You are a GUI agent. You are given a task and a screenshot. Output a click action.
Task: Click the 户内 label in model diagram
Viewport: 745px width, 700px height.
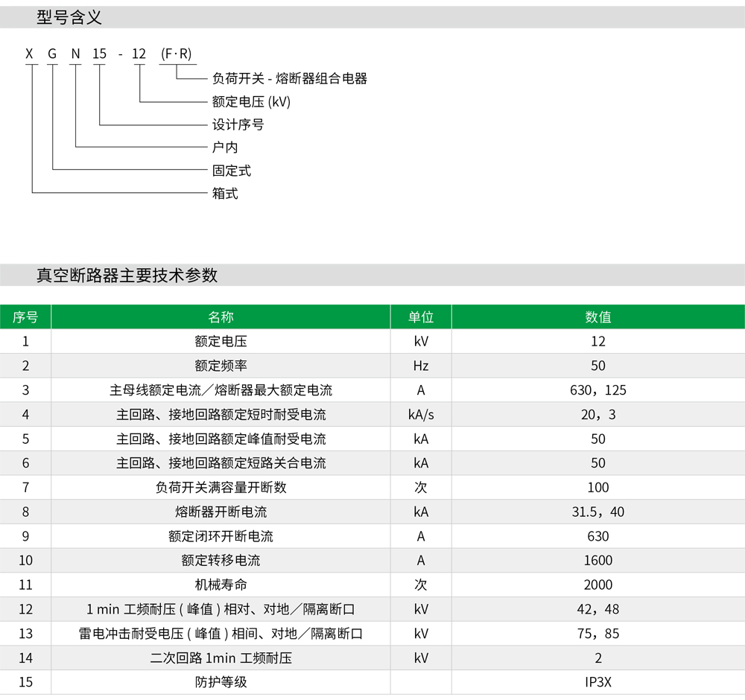(x=225, y=147)
